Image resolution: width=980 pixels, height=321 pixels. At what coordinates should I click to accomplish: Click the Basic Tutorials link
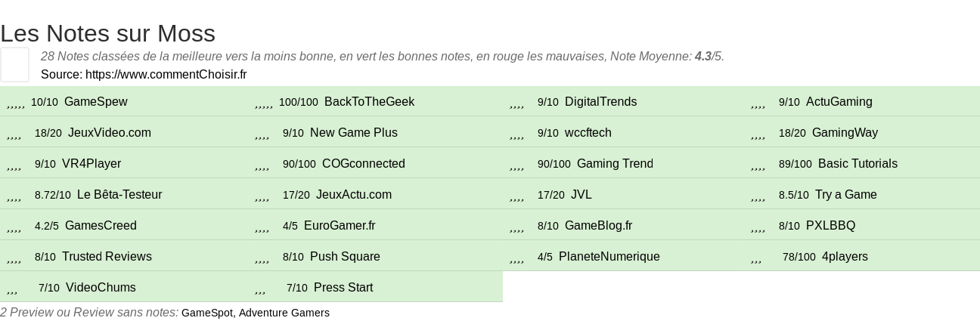coord(857,164)
